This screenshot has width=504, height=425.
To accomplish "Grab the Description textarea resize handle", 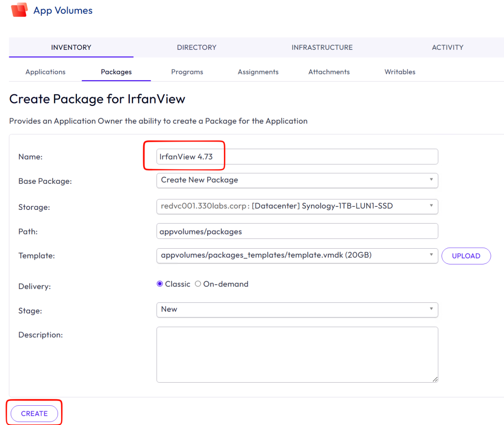I will click(x=435, y=380).
